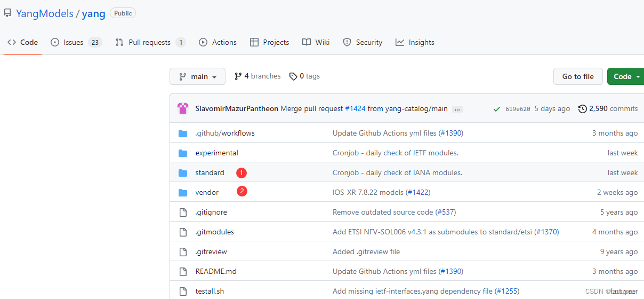Open the Projects tab

[x=269, y=42]
